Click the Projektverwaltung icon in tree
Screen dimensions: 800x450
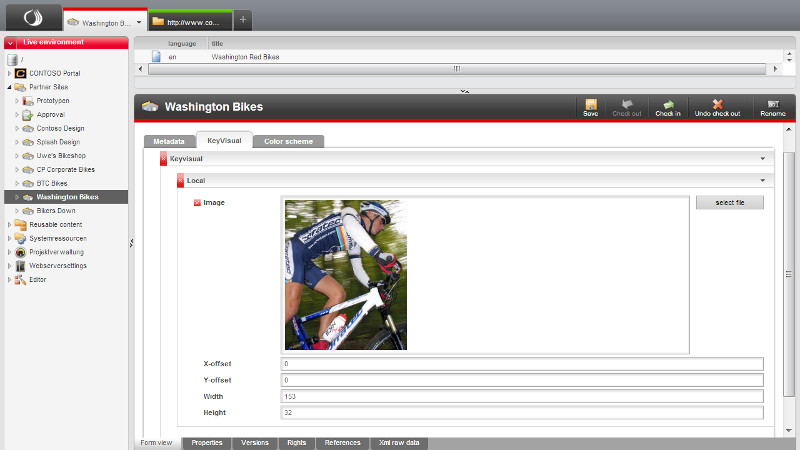point(20,253)
